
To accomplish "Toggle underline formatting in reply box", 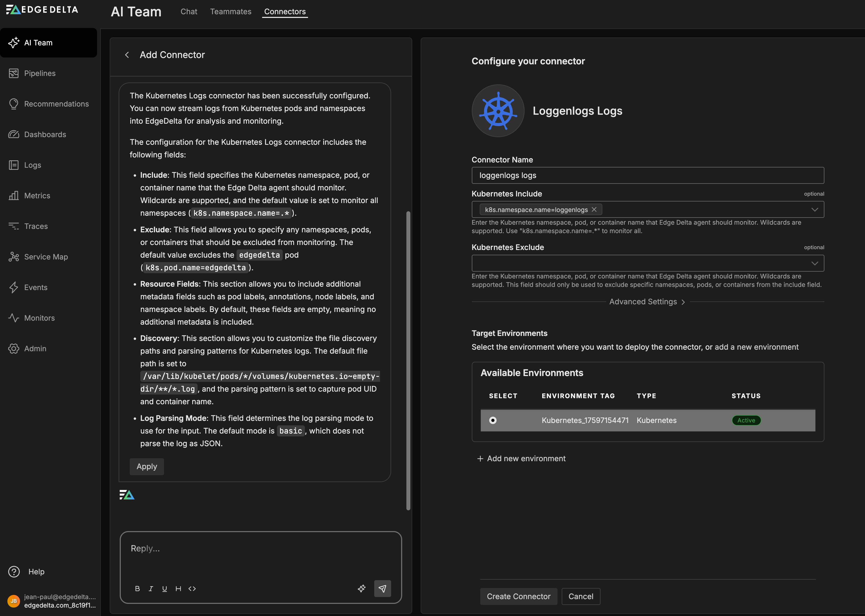I will (164, 588).
